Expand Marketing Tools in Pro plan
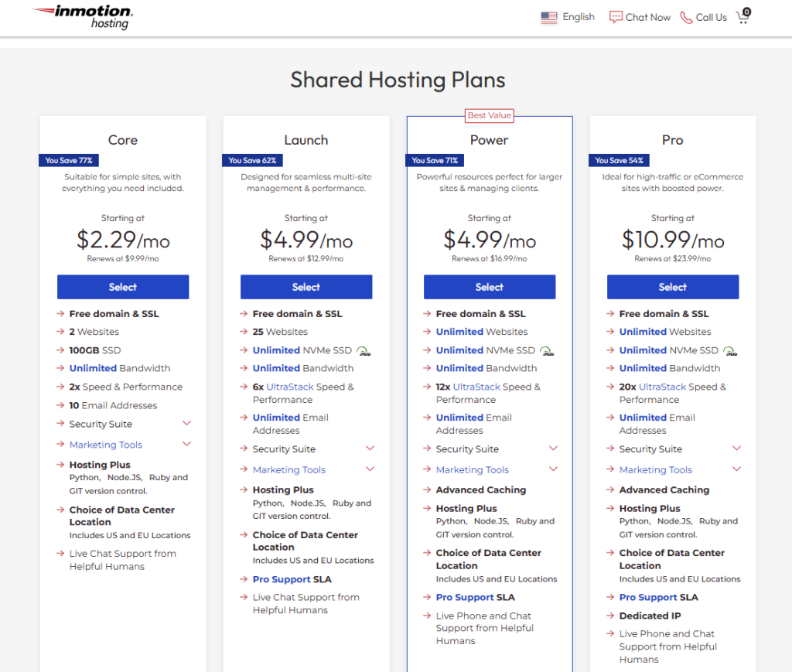Image resolution: width=792 pixels, height=672 pixels. click(736, 469)
